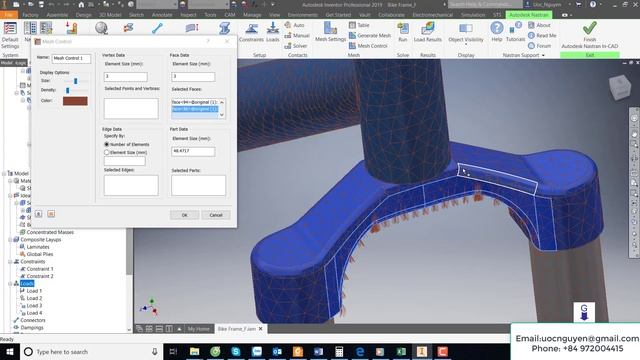Collapse the Loads tree node
This screenshot has width=640, height=360.
coord(10,284)
